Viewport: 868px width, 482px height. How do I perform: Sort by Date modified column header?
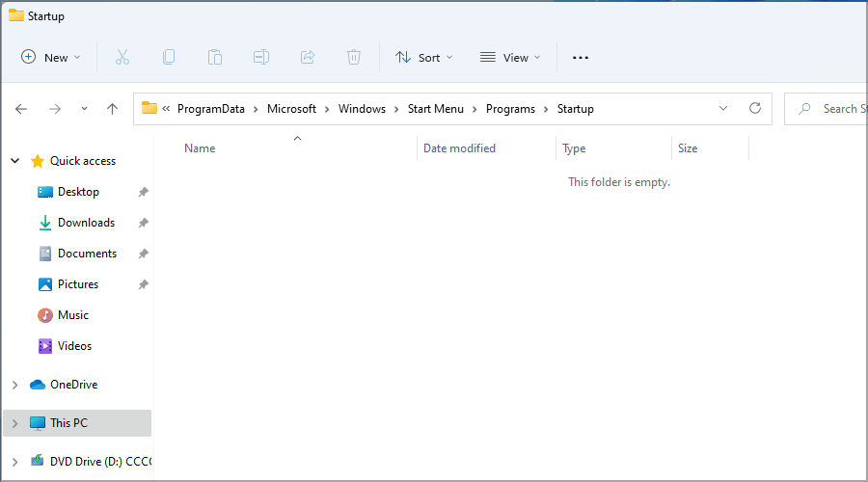pyautogui.click(x=459, y=148)
